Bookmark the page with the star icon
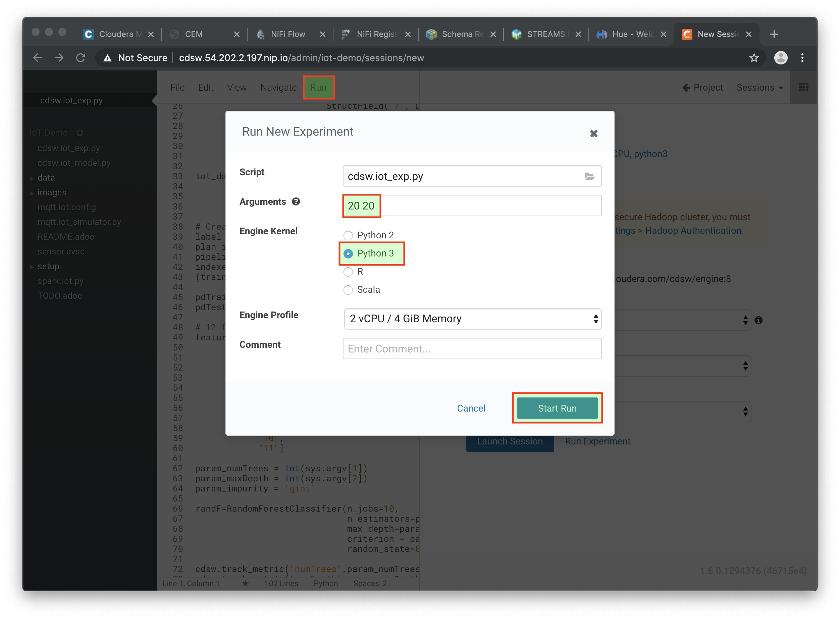Screen dimensions: 840x619 click(753, 58)
